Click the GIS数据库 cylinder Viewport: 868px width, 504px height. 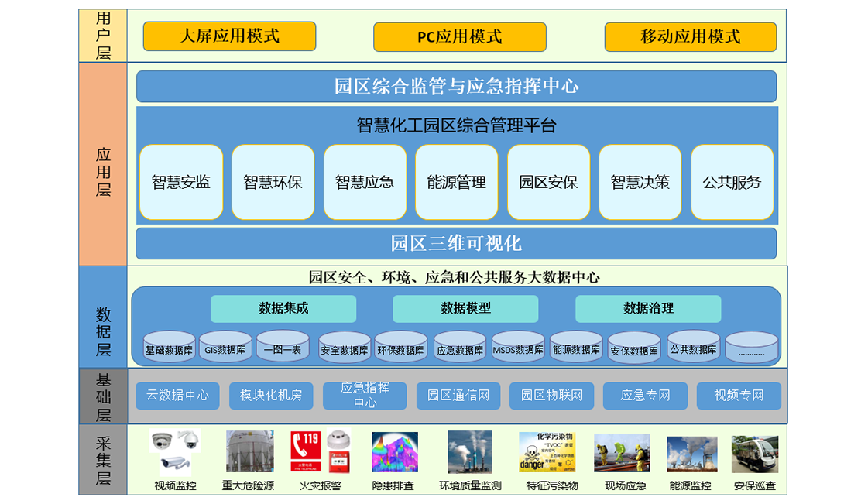click(x=225, y=348)
